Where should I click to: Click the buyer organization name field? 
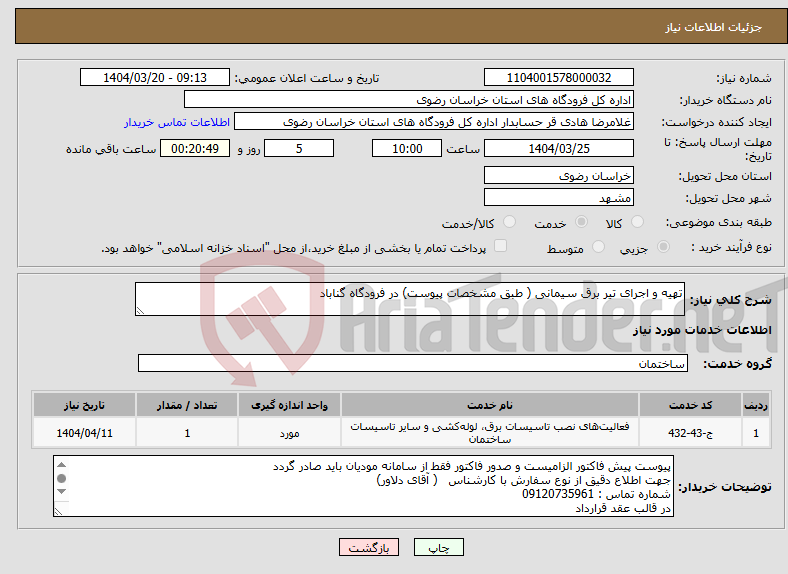point(409,100)
